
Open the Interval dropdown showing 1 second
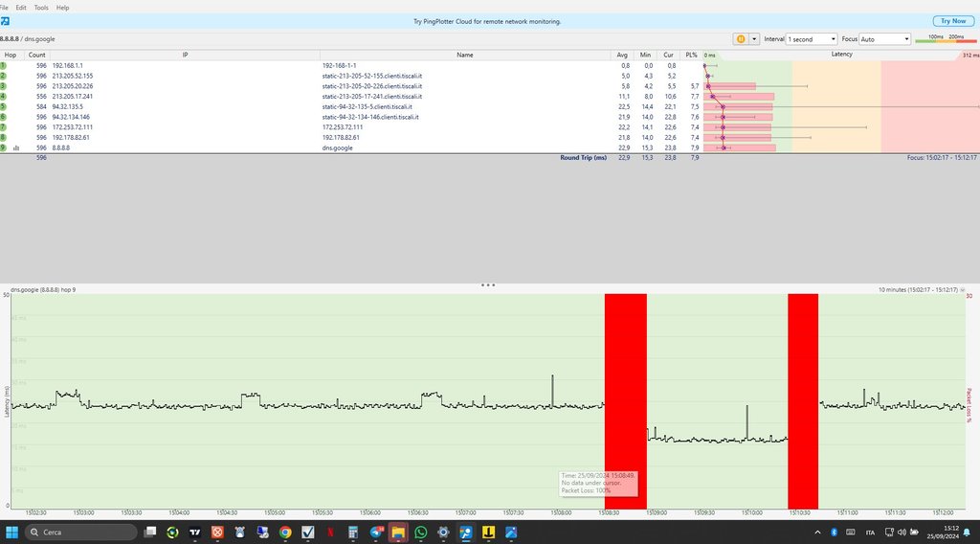point(810,39)
